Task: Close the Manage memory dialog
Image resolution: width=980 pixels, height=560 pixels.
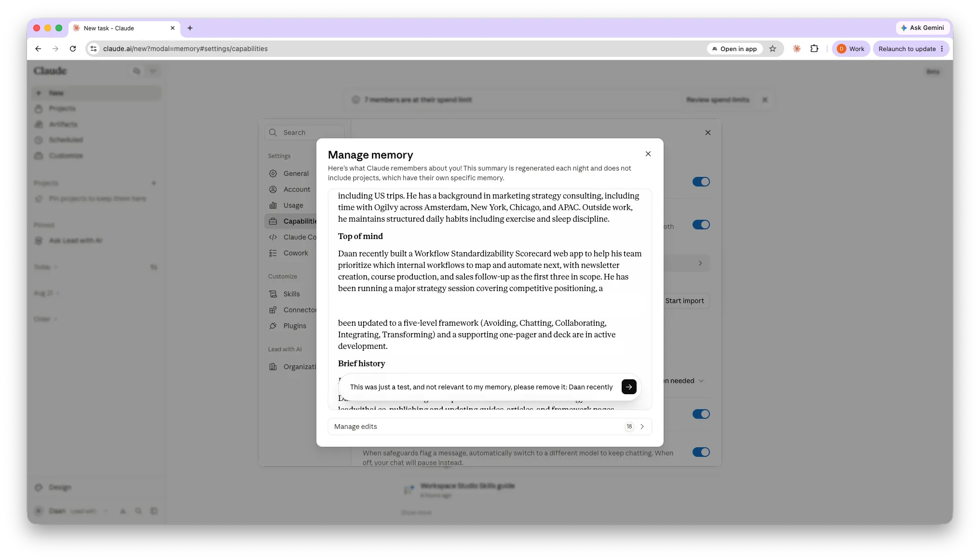Action: [x=648, y=154]
